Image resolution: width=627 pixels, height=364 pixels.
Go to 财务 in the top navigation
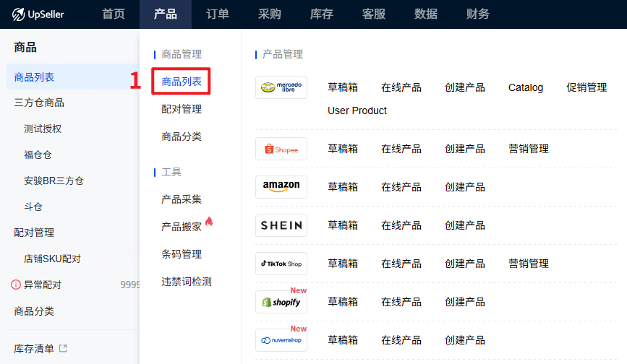(x=477, y=14)
